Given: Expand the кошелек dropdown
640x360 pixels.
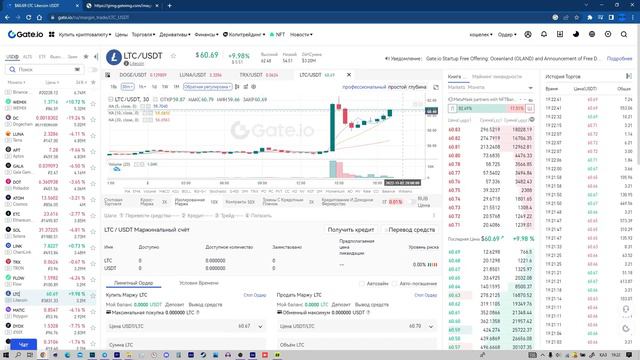Looking at the screenshot, I should tap(481, 35).
